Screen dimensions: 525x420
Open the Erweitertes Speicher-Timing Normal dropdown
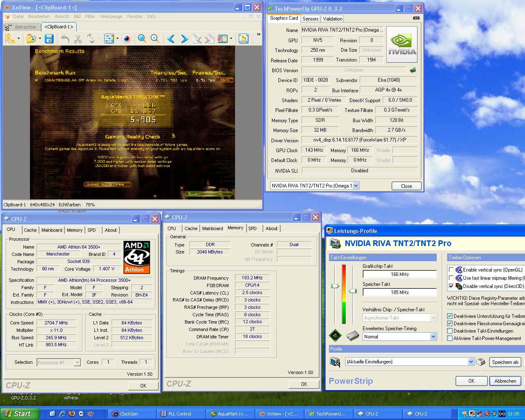[433, 337]
